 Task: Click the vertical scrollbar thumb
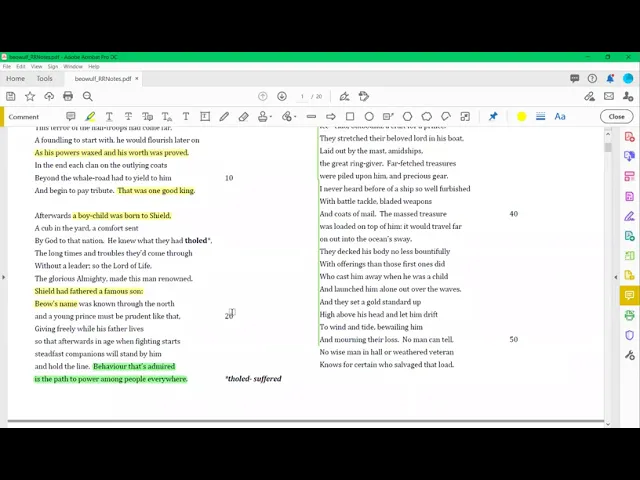[608, 147]
